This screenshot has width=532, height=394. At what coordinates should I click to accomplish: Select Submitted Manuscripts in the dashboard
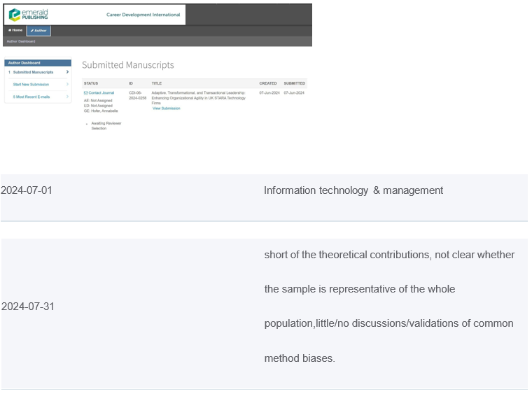(x=33, y=72)
